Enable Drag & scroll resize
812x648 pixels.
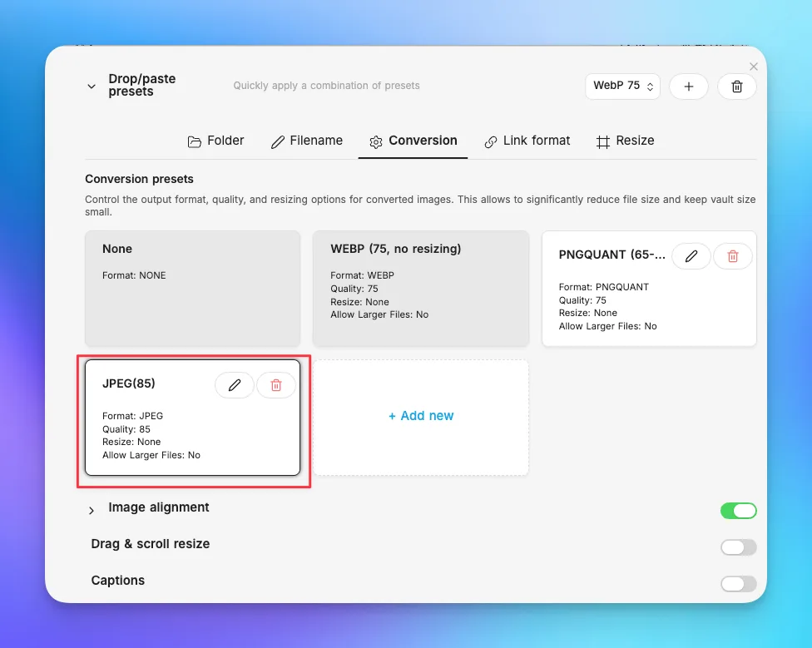click(x=739, y=547)
